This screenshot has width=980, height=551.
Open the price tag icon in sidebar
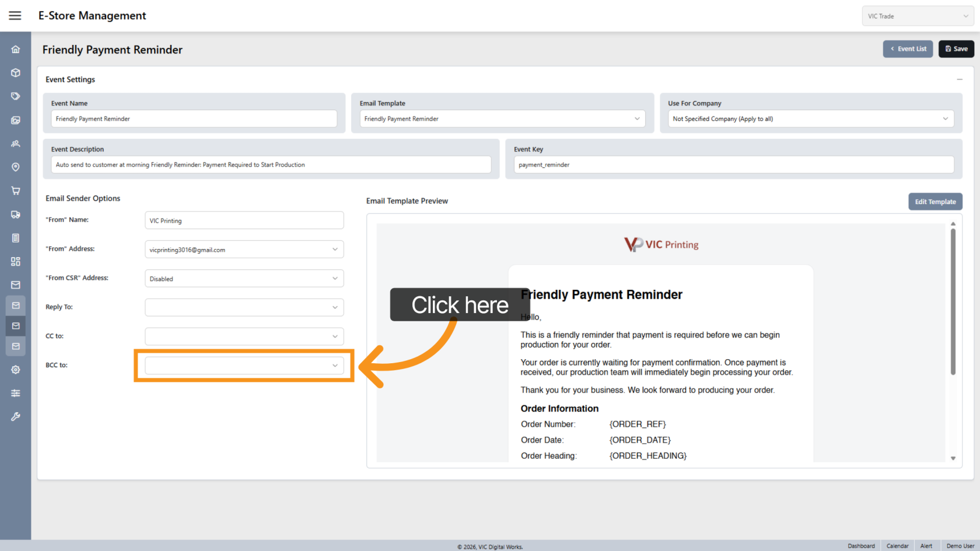point(16,96)
